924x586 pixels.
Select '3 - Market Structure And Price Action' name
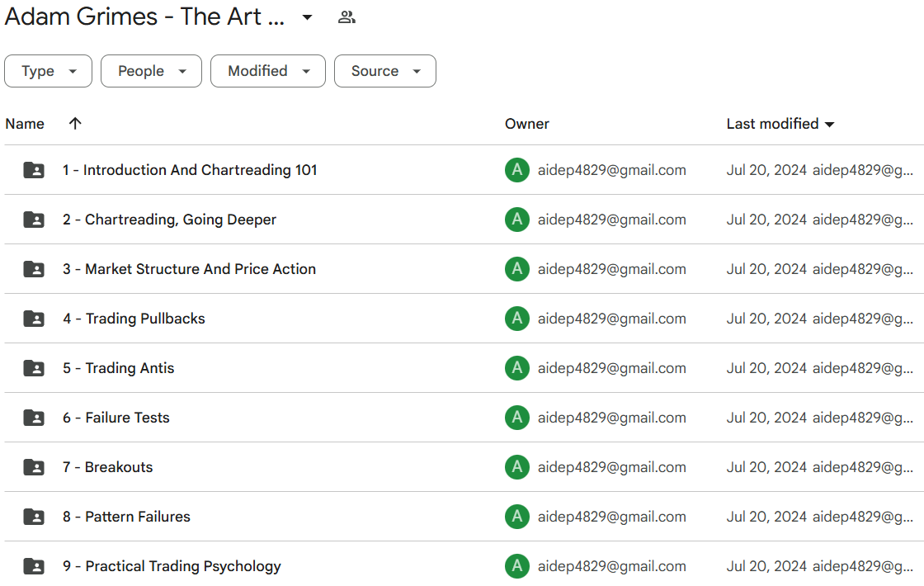189,269
